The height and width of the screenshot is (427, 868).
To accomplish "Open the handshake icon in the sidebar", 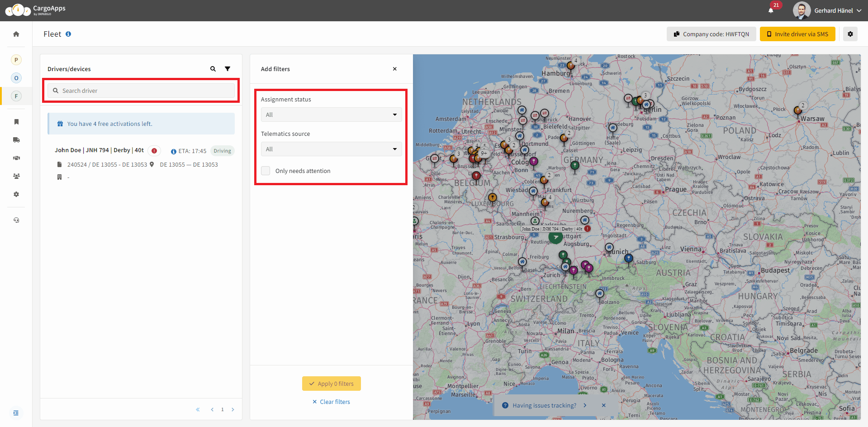I will click(x=16, y=158).
